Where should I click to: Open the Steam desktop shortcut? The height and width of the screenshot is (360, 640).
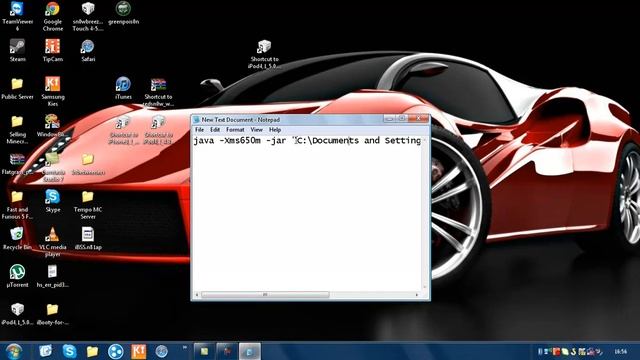tap(17, 51)
